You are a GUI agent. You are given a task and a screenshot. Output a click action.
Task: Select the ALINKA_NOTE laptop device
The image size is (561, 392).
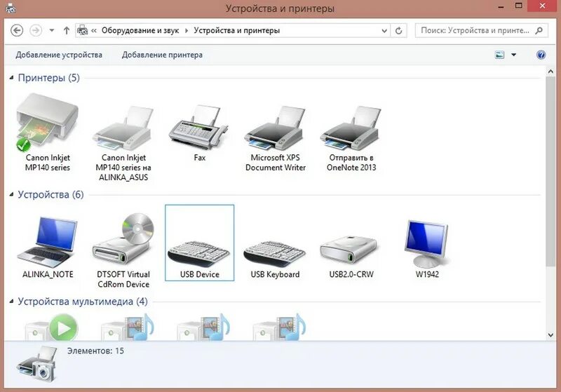pos(48,242)
